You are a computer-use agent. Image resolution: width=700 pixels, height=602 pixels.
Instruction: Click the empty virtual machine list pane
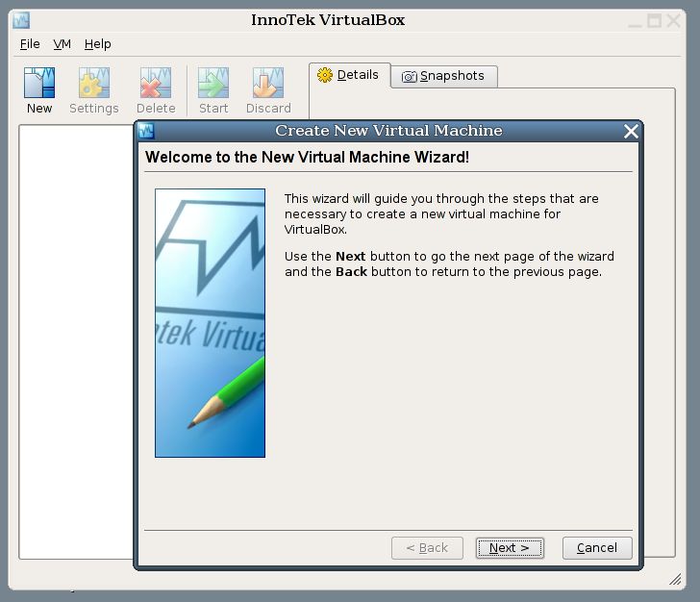coord(76,341)
